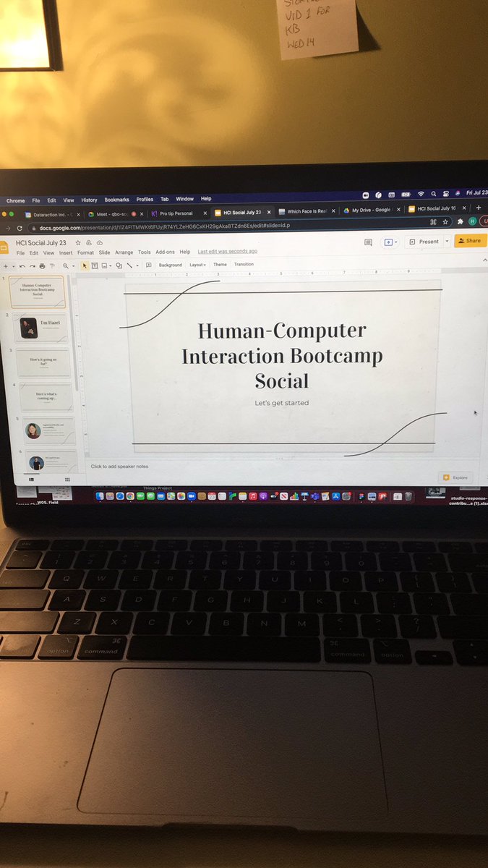
Task: Switch to the My Drive - Google tab
Action: (371, 210)
